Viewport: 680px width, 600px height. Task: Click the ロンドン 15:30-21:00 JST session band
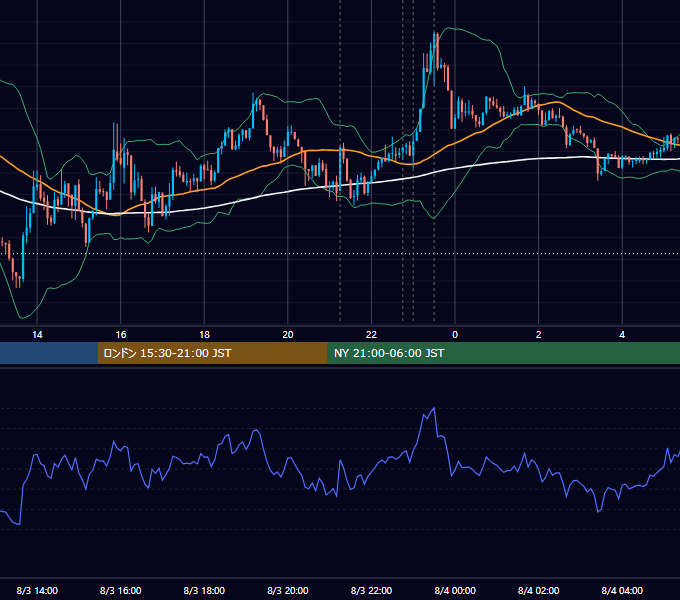212,353
